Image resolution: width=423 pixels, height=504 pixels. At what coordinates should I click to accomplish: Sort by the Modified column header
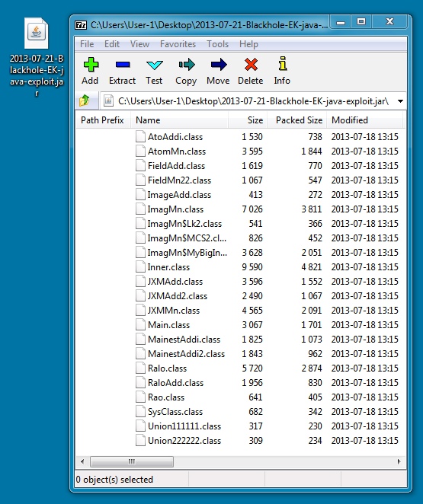pos(365,120)
